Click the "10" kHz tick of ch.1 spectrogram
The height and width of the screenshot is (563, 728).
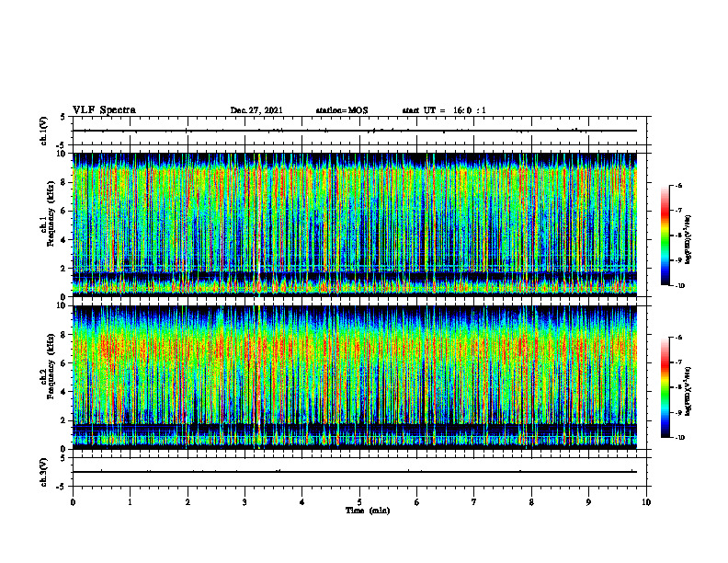click(61, 154)
